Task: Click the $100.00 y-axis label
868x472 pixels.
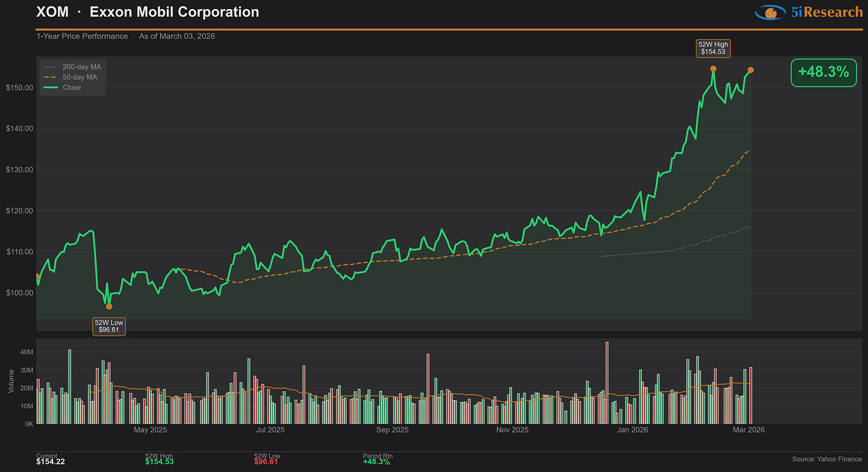Action: [18, 293]
